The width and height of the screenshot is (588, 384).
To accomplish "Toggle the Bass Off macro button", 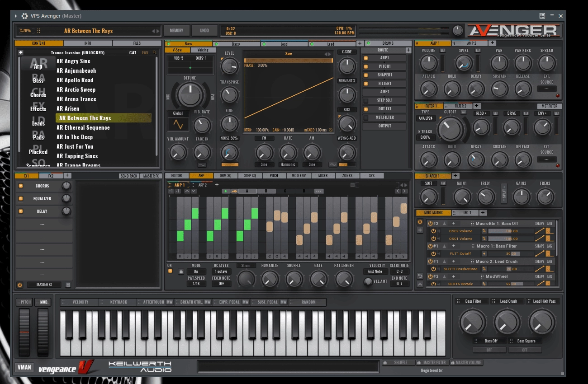I will pyautogui.click(x=490, y=350).
